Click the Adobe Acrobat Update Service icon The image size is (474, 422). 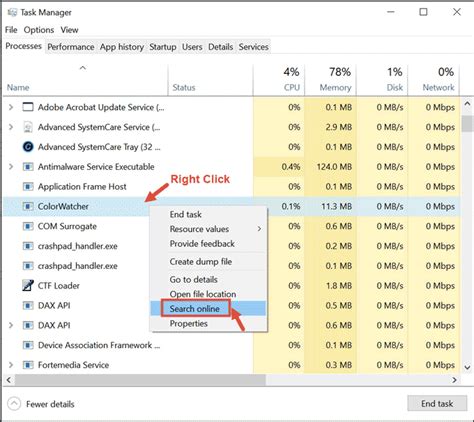coord(28,107)
